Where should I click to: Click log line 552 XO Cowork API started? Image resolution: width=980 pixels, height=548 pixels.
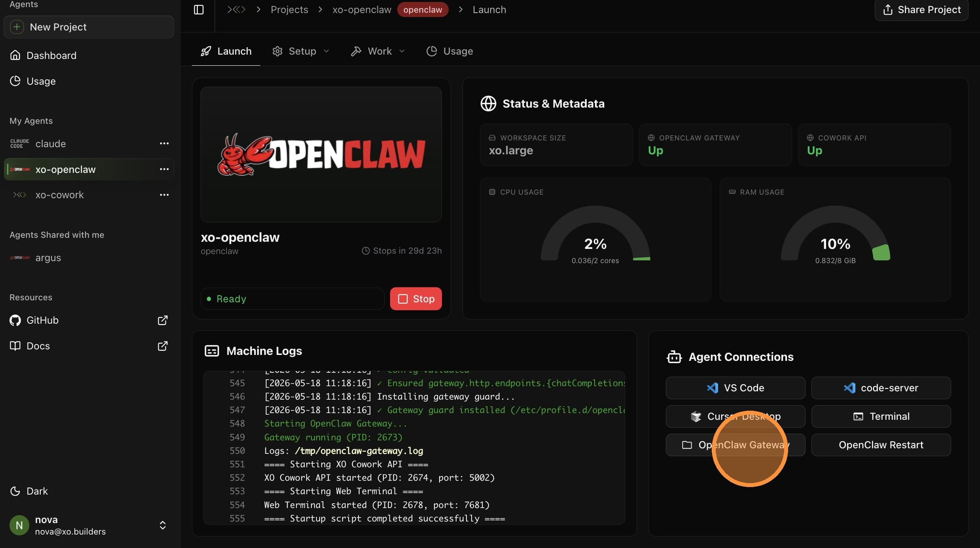379,478
